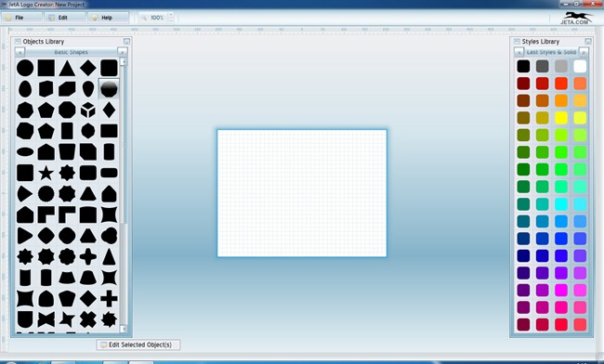Click the white grid canvas
This screenshot has height=364, width=604.
click(x=302, y=193)
